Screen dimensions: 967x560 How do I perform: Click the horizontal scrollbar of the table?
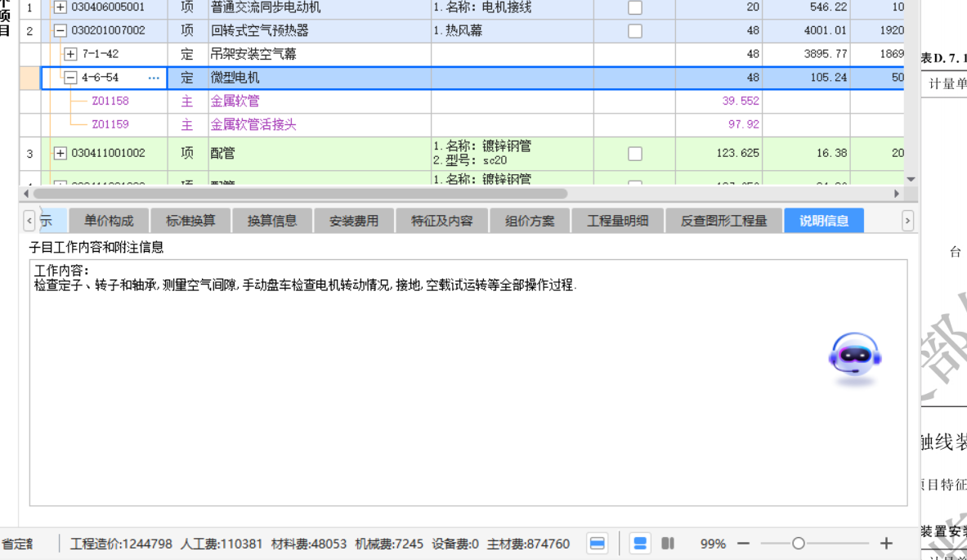tap(300, 194)
